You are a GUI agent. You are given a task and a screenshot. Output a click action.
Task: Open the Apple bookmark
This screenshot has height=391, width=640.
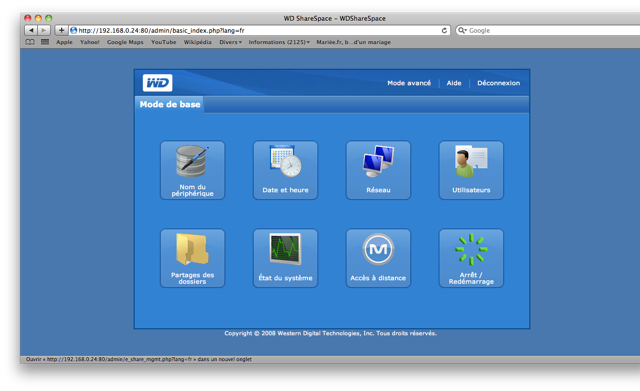[x=64, y=42]
